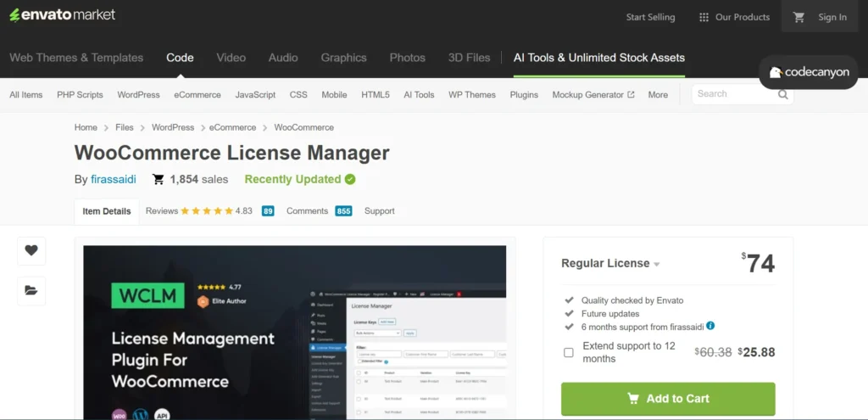This screenshot has width=868, height=420.
Task: Click the CodeCanyon badge logo
Action: [809, 72]
